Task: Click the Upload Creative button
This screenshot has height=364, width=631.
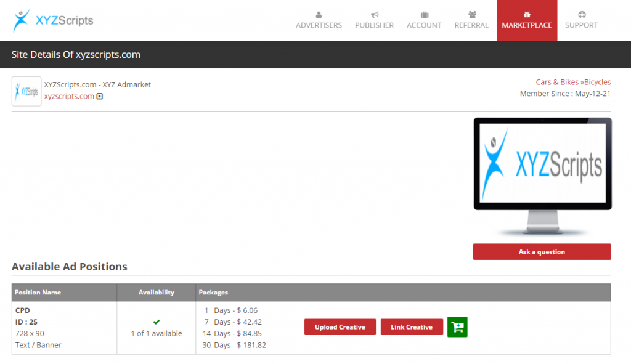Action: pos(340,327)
